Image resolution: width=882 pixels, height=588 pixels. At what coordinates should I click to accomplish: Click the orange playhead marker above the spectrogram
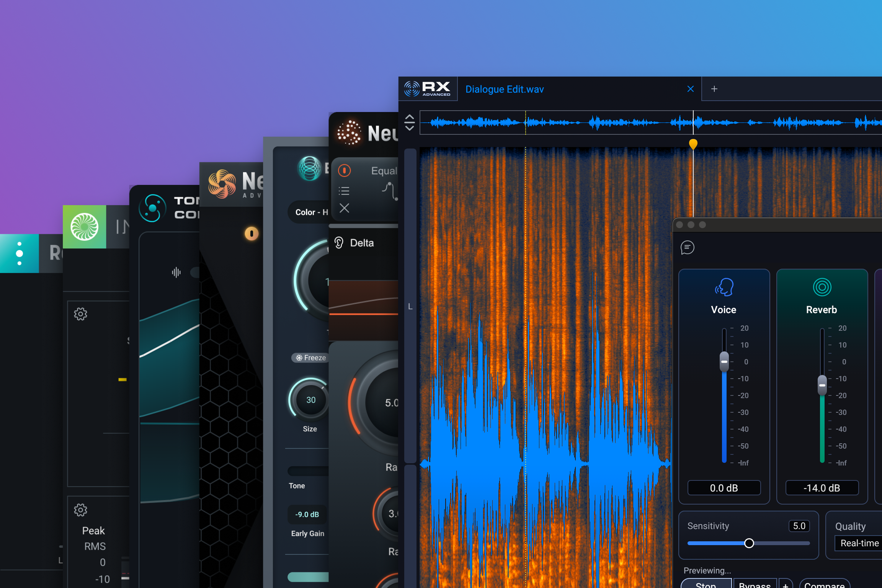click(693, 143)
